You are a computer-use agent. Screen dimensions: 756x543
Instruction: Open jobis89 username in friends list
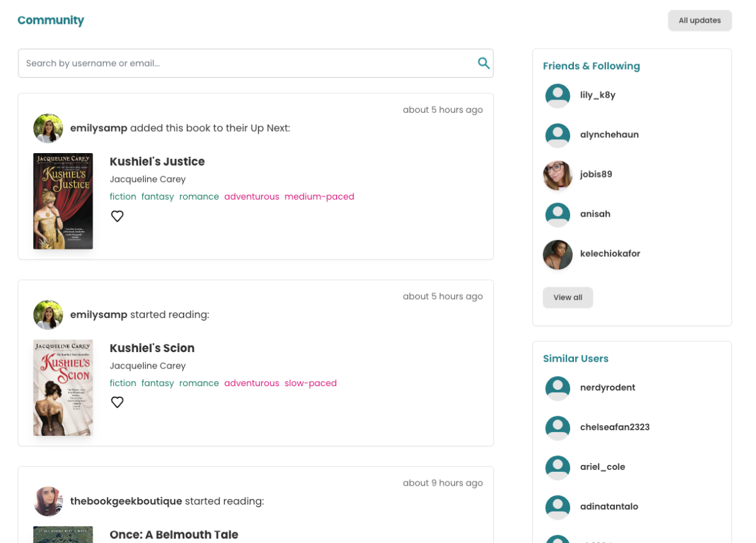596,174
